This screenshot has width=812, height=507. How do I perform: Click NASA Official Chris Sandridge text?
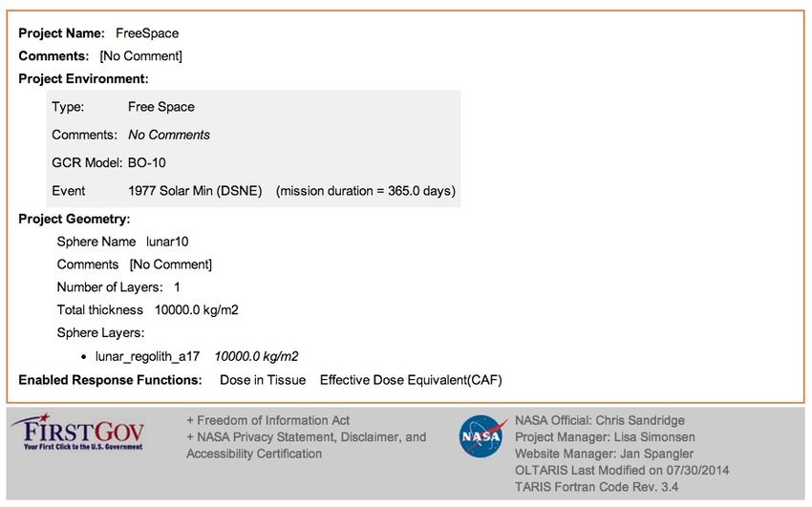point(600,420)
